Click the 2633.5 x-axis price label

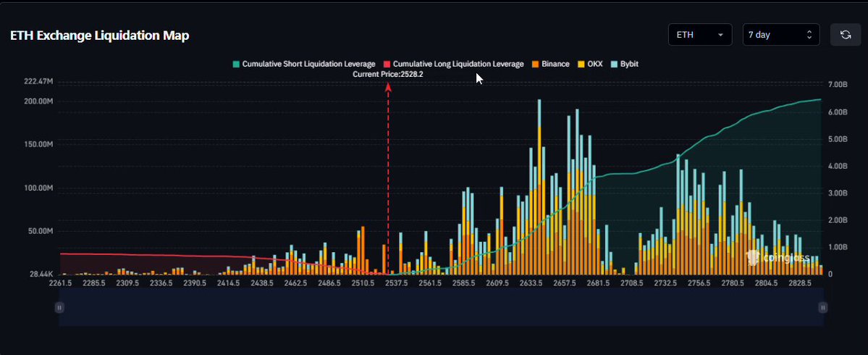click(531, 283)
